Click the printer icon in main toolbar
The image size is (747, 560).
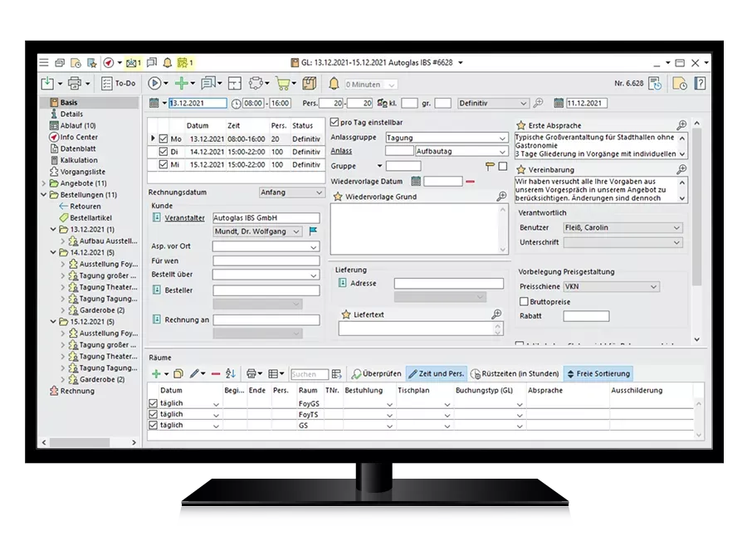[74, 84]
